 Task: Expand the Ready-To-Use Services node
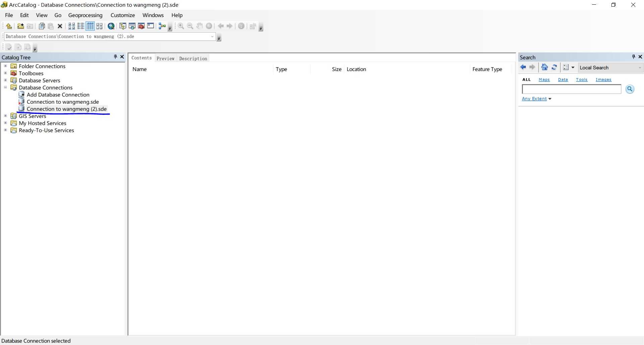pos(5,130)
